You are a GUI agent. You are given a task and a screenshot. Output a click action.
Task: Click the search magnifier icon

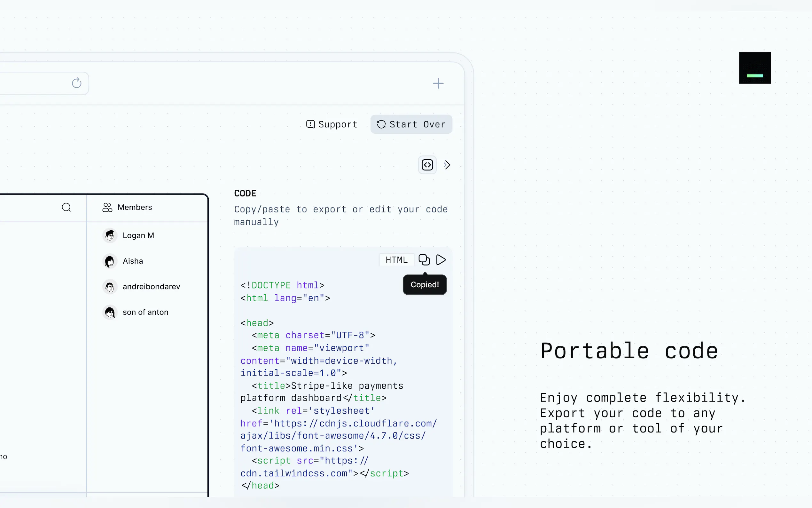point(66,207)
